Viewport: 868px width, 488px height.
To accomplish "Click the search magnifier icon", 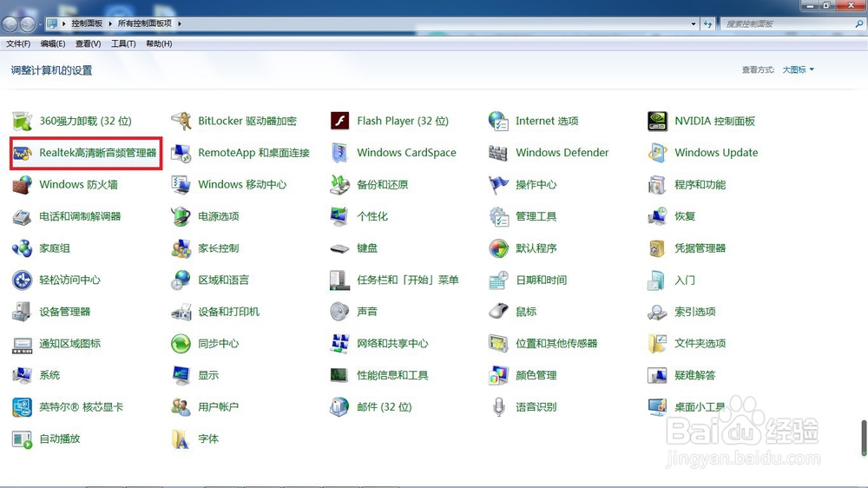I will coord(858,23).
